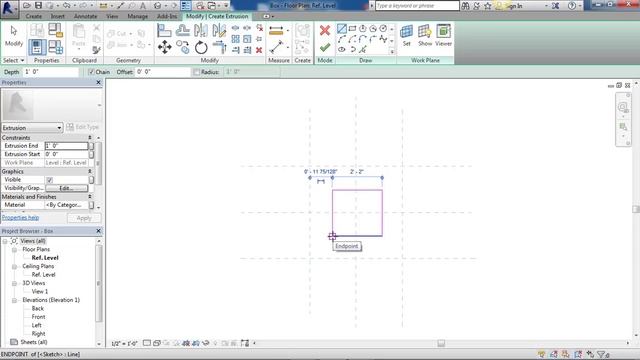Select the Array tool in Modify panel
The height and width of the screenshot is (360, 640).
pyautogui.click(x=236, y=39)
